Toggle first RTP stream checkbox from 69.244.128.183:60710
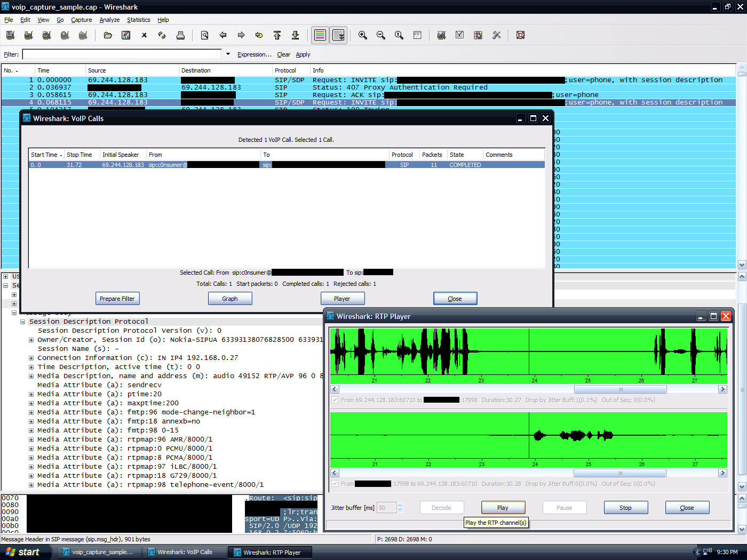The image size is (747, 560). tap(335, 400)
